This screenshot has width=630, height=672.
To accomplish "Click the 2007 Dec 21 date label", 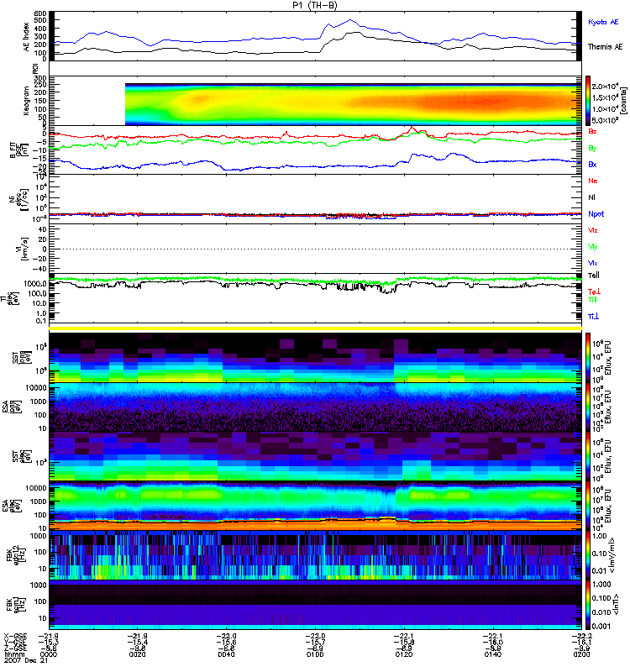I will [x=26, y=660].
